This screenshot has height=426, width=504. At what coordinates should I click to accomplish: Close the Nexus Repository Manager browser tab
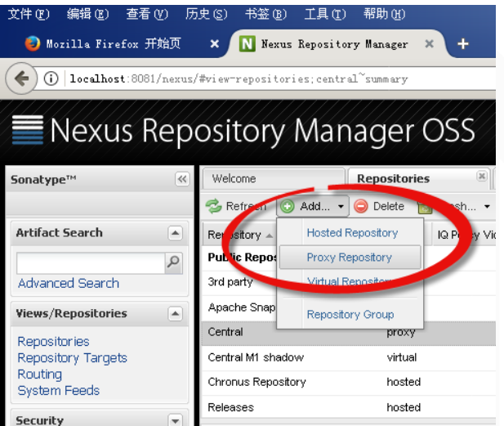coord(430,44)
